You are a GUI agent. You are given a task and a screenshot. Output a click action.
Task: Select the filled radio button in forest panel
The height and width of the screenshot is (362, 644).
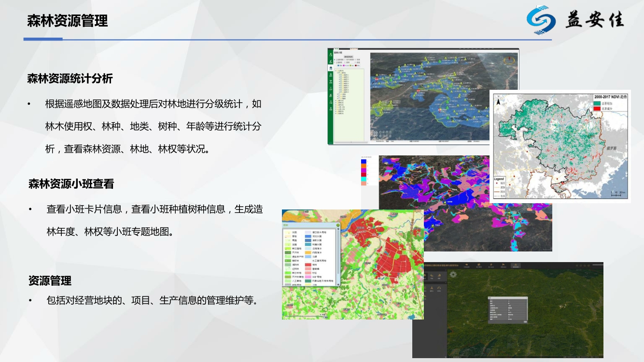click(x=335, y=60)
